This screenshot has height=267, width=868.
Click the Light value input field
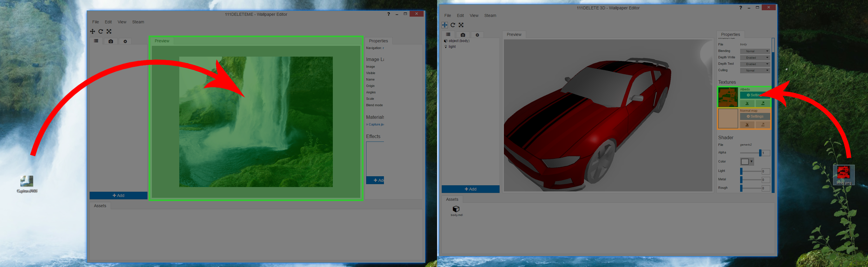tap(766, 171)
